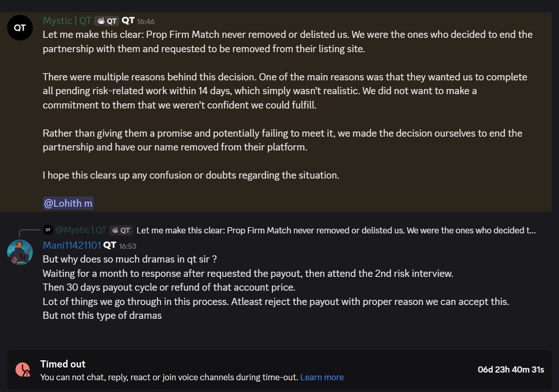Click @Mystic | QT name in reply preview
559x392 pixels.
click(81, 230)
